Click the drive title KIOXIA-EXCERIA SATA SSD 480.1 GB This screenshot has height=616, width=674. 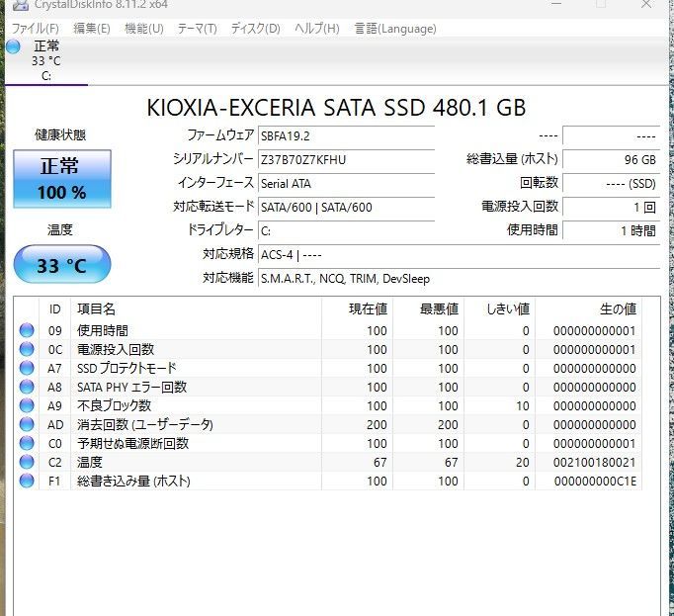coord(336,108)
